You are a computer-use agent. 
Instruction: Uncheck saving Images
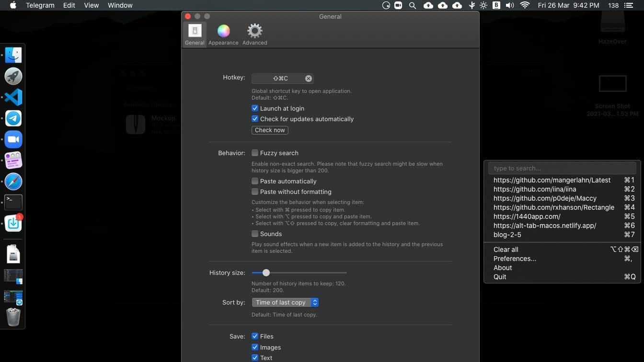[255, 347]
